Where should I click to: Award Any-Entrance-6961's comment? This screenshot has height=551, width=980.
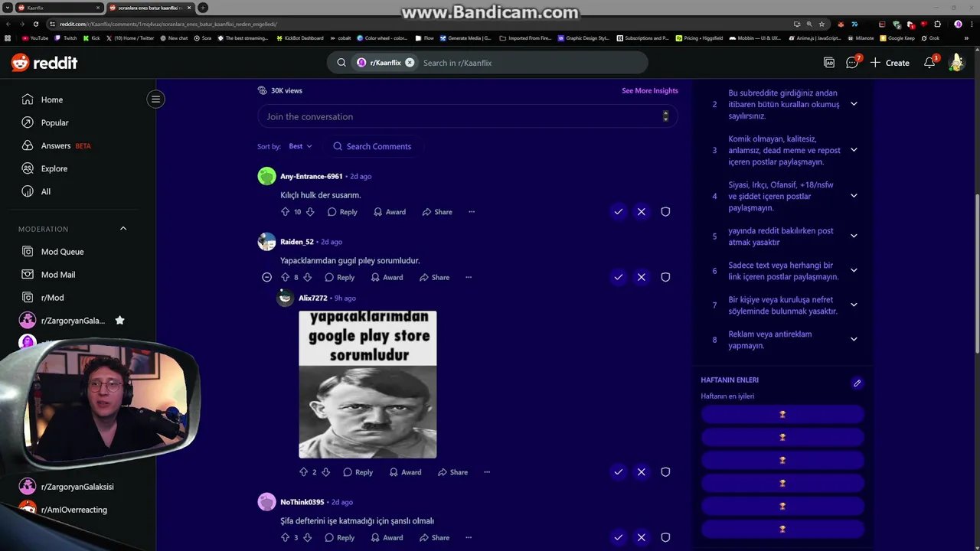click(x=390, y=212)
